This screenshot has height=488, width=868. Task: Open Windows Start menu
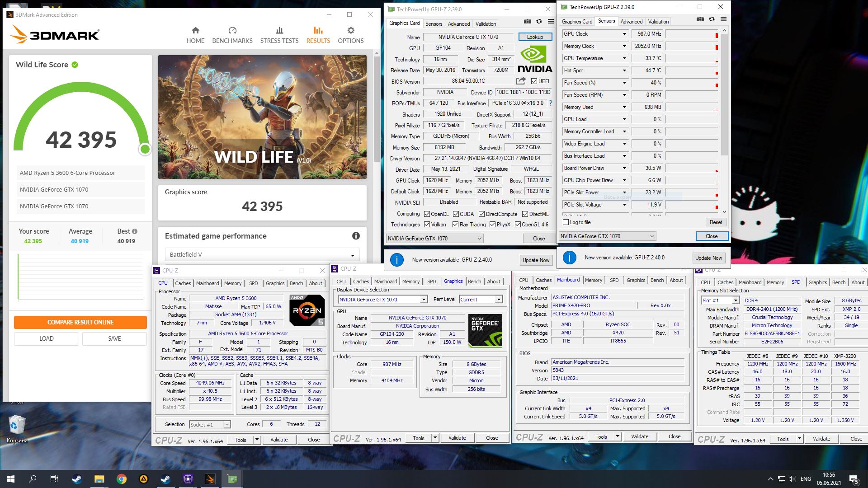pos(11,479)
